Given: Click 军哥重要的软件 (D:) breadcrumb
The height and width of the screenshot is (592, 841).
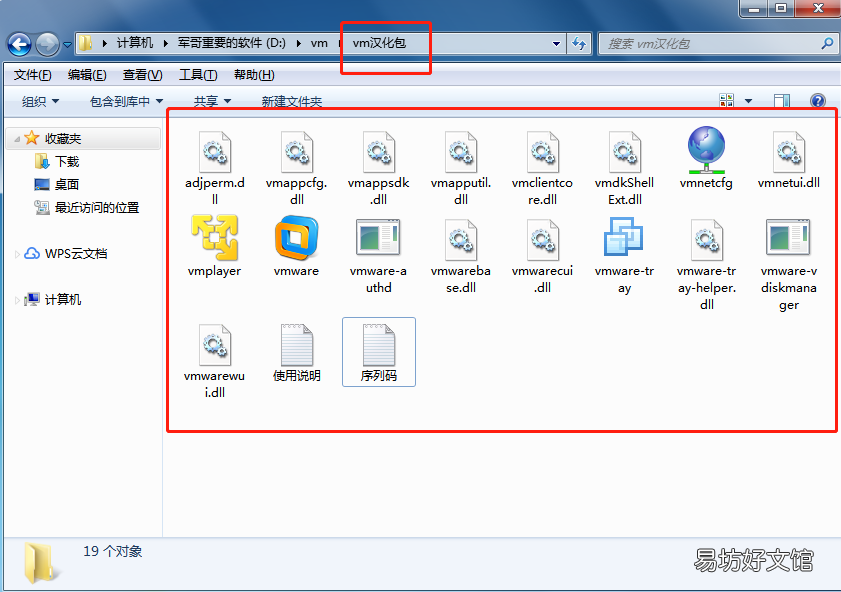Looking at the screenshot, I should tap(232, 43).
